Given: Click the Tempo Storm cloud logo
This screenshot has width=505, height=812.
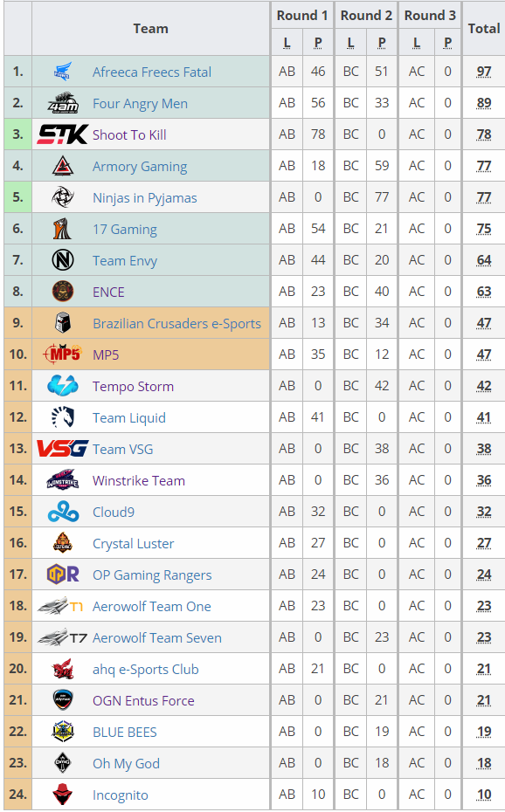Looking at the screenshot, I should (63, 386).
